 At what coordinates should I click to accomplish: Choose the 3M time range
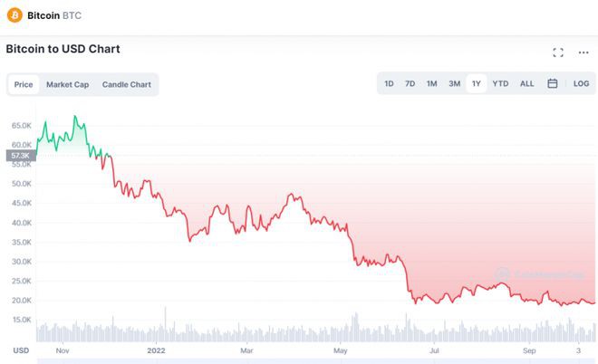pyautogui.click(x=454, y=84)
